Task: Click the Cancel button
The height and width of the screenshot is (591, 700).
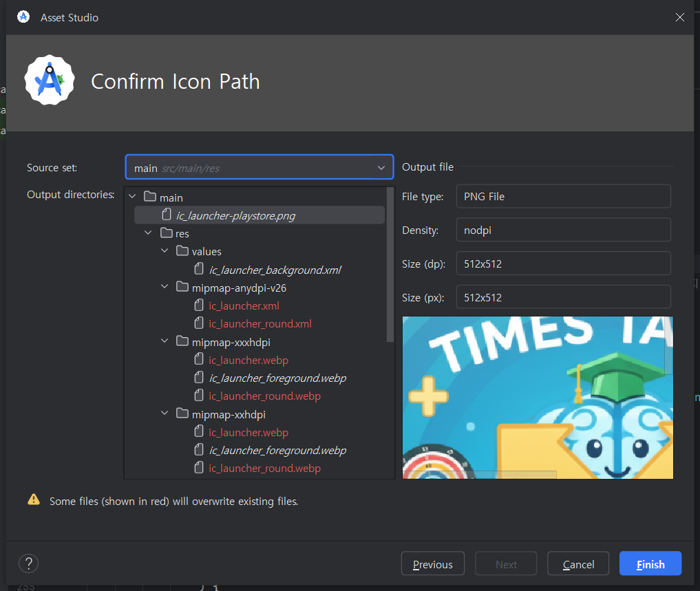Action: [x=578, y=564]
